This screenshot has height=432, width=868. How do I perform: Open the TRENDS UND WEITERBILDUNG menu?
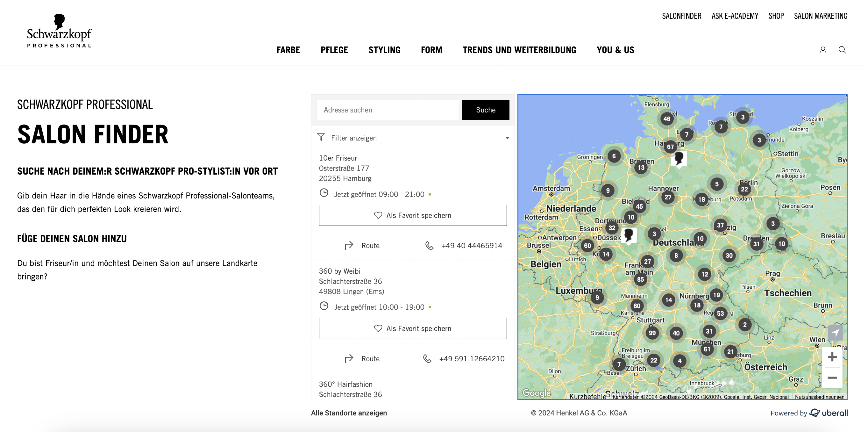click(x=519, y=50)
